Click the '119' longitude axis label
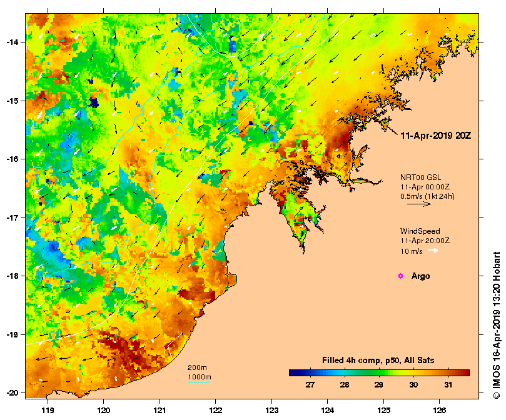506x420 pixels. click(48, 411)
